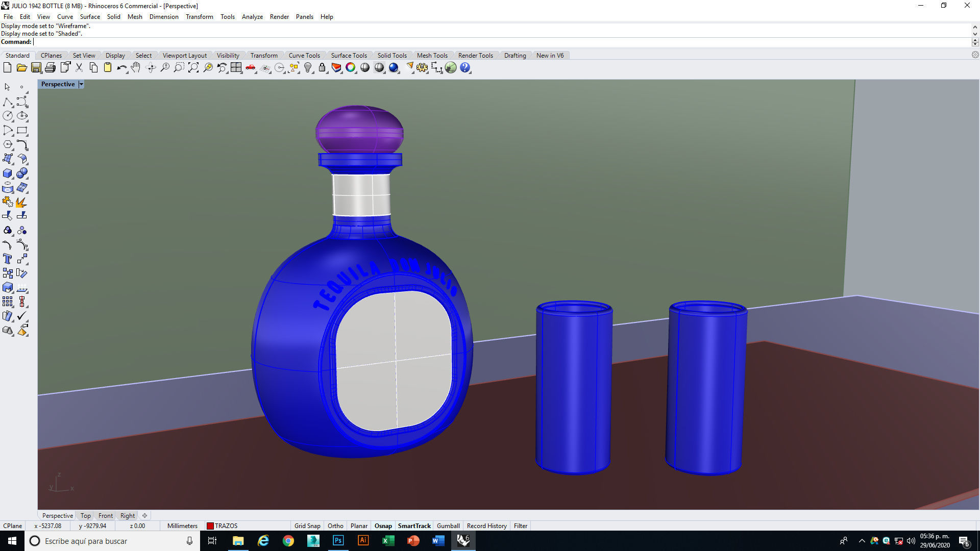Click the Zoom Extents icon

(x=193, y=68)
